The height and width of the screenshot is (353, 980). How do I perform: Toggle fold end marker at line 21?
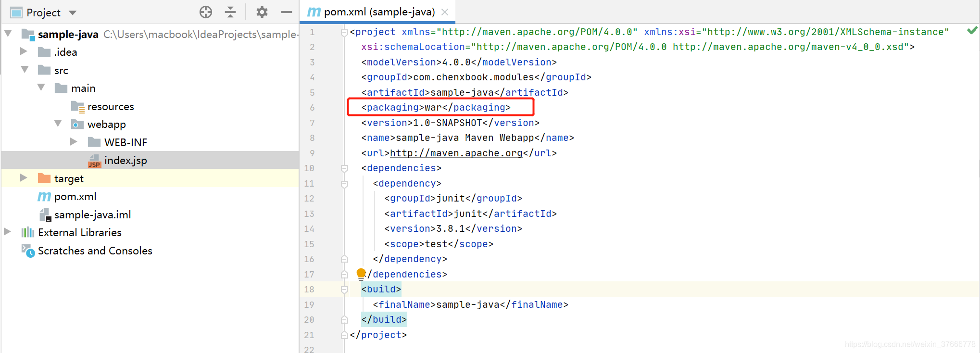pos(344,335)
